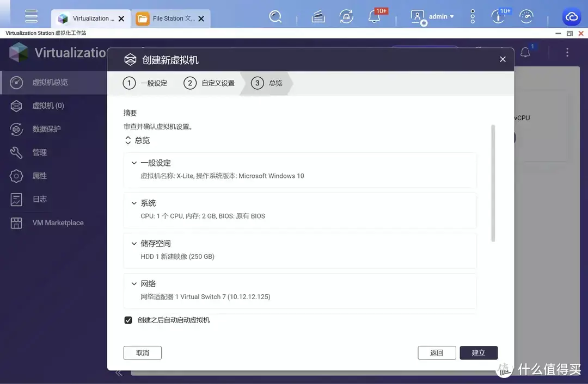
Task: Click the 数据保护 sidebar icon
Action: (x=16, y=129)
